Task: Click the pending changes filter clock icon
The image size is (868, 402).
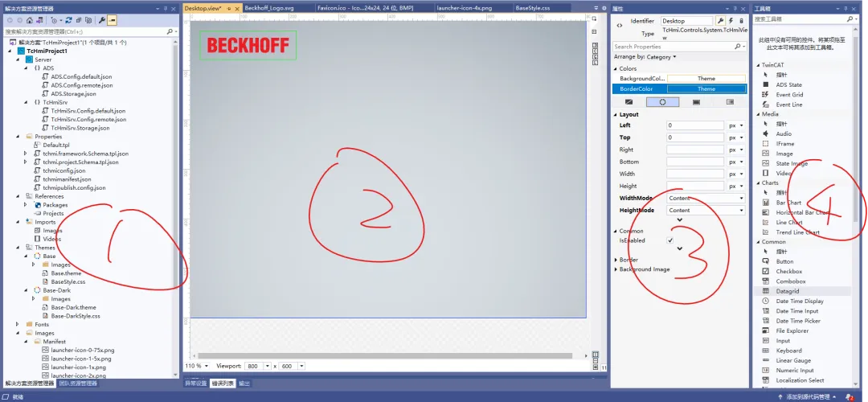Action: (55, 20)
